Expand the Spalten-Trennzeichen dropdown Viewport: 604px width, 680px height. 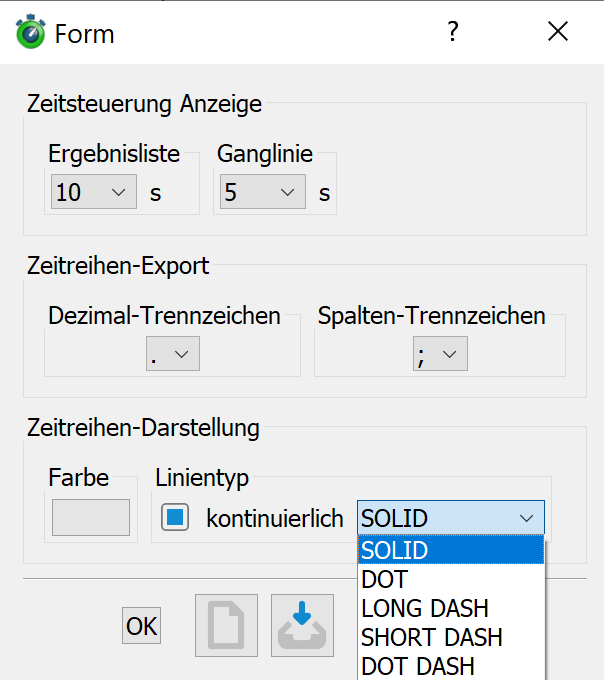pos(440,353)
